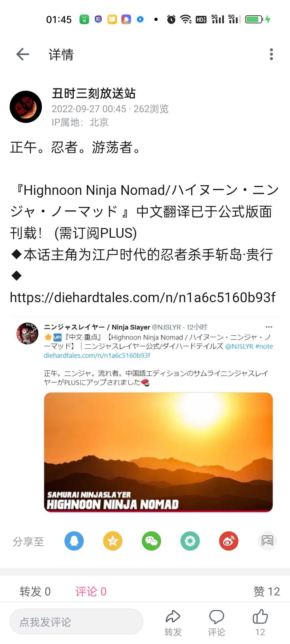View the 赞 12 likes list
The height and width of the screenshot is (644, 290).
[267, 591]
